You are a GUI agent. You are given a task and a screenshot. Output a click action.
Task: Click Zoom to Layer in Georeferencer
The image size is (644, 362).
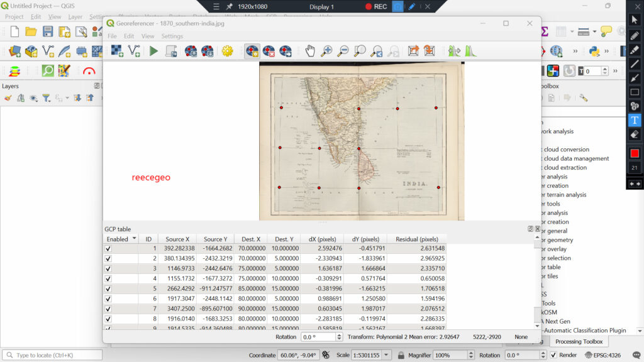pyautogui.click(x=360, y=51)
